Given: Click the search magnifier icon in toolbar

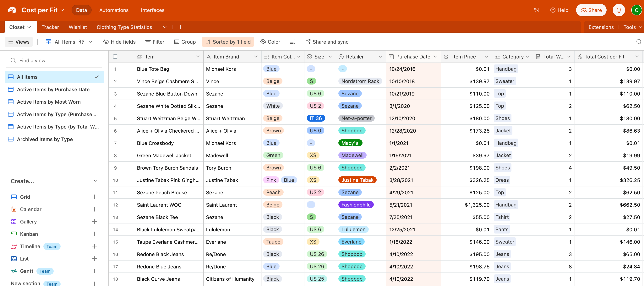Looking at the screenshot, I should [x=638, y=42].
